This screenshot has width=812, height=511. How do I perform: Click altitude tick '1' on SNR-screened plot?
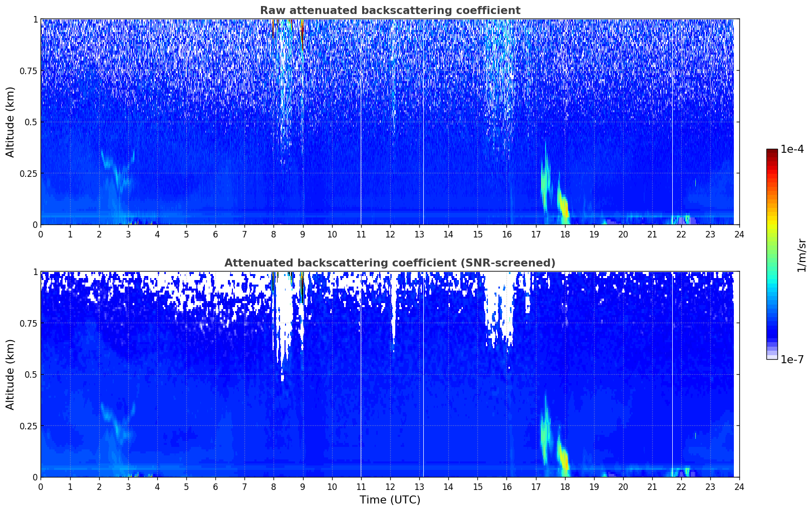(35, 272)
